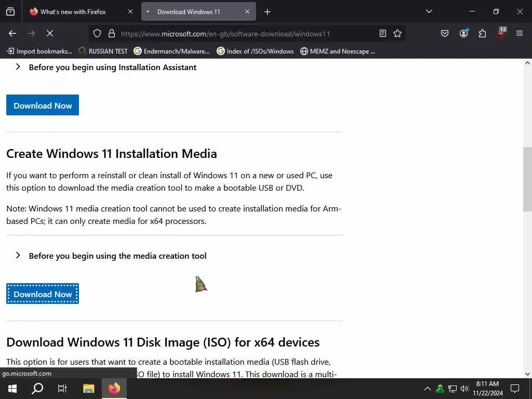Open Action Center notifications icon

515,389
